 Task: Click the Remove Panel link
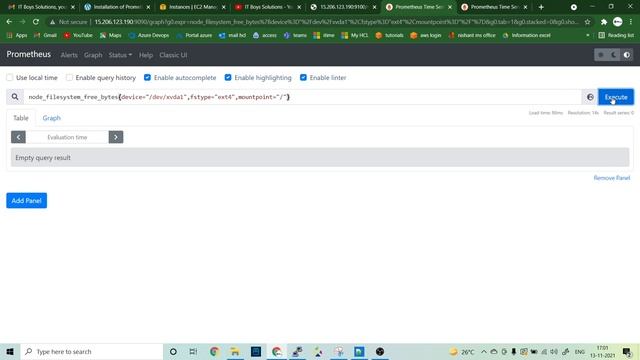[x=612, y=178]
